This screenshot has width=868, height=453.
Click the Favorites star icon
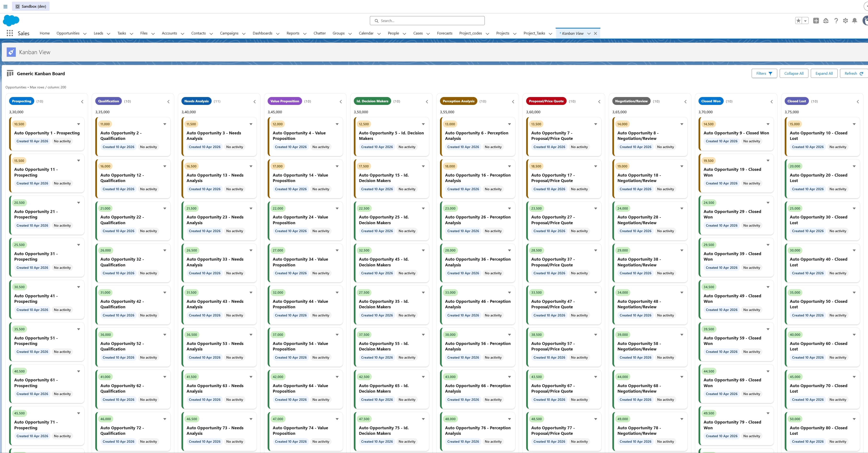coord(798,21)
